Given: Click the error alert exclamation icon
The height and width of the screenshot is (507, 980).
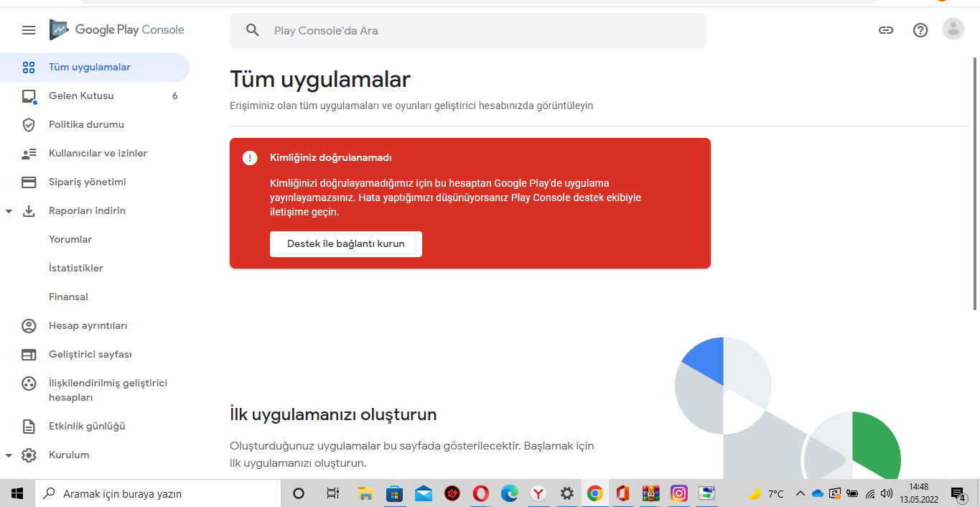Looking at the screenshot, I should (250, 158).
